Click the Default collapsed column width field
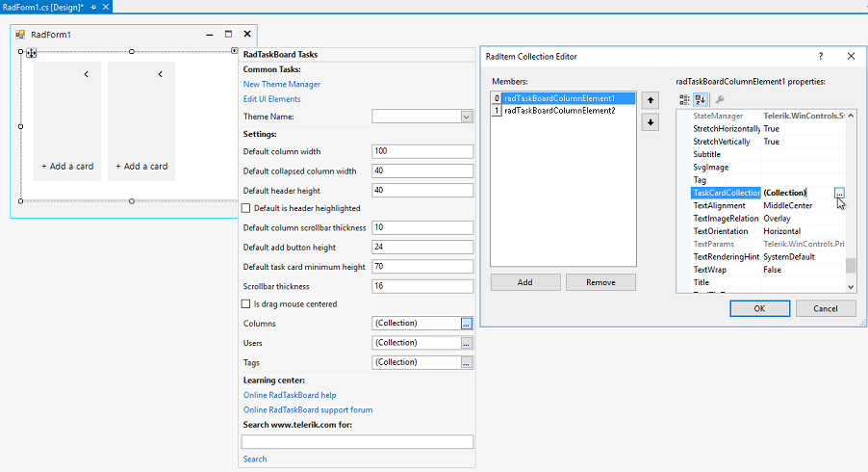Image resolution: width=868 pixels, height=472 pixels. click(422, 170)
